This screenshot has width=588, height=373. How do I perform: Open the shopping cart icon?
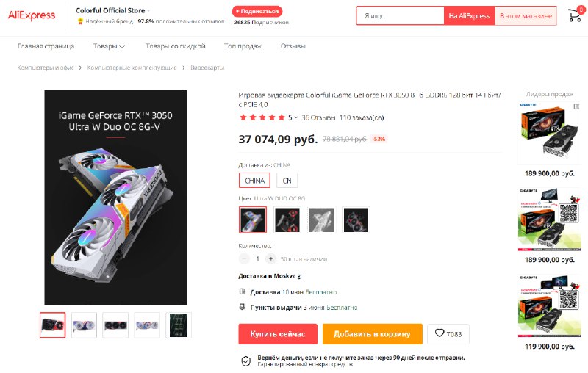575,15
